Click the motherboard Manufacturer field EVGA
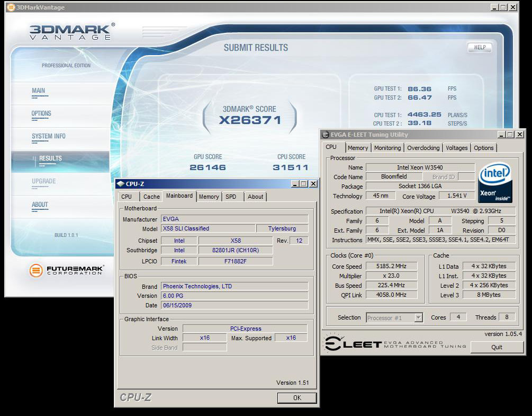The height and width of the screenshot is (416, 532). [235, 219]
